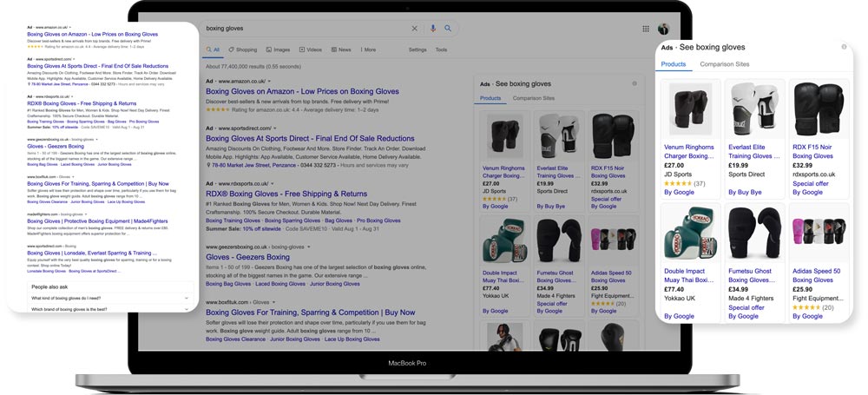868x395 pixels.
Task: Open Venum Ringhorns glove image in right callout
Action: click(x=690, y=109)
